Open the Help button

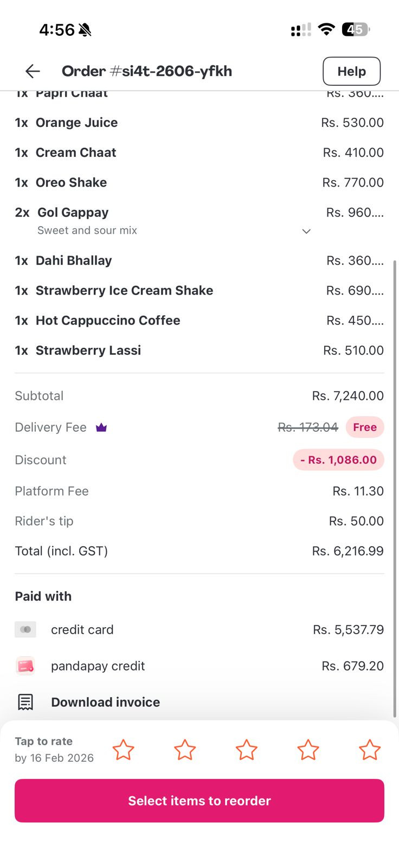click(x=351, y=71)
